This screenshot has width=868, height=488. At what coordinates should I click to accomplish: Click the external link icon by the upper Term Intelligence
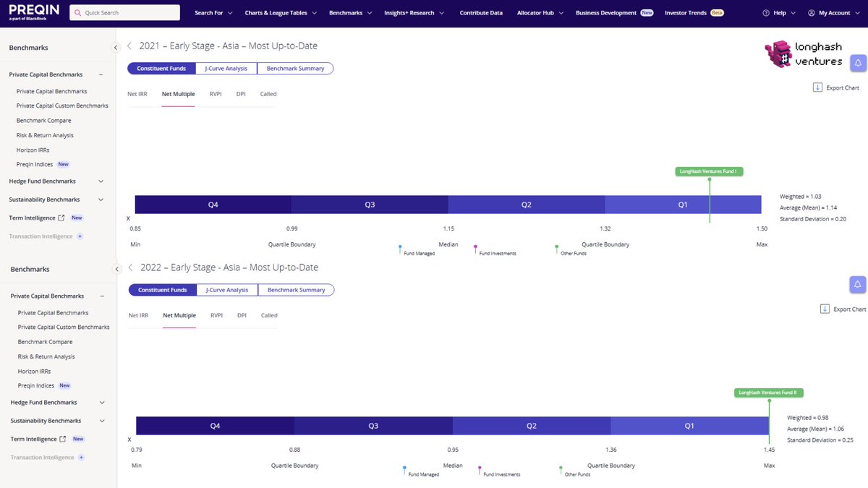click(x=61, y=218)
